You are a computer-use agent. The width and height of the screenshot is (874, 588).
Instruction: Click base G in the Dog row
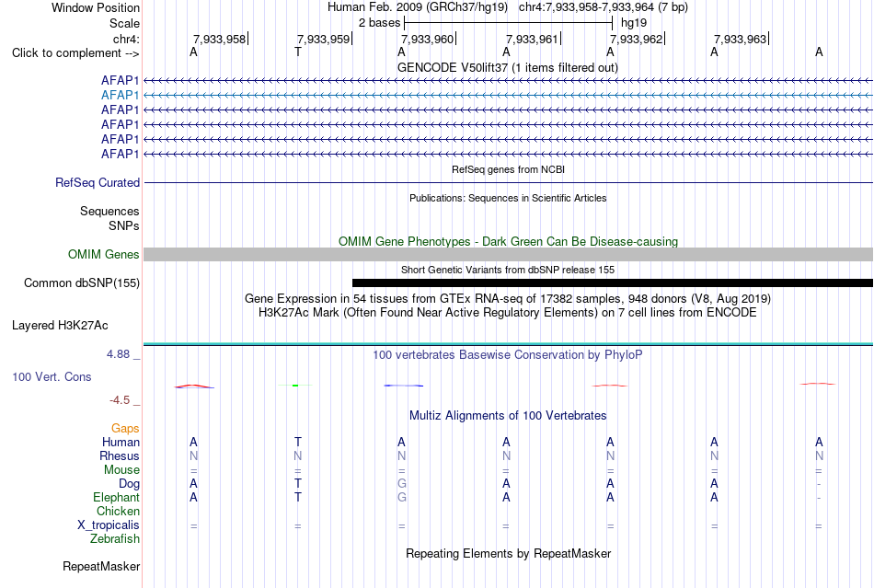(x=402, y=484)
